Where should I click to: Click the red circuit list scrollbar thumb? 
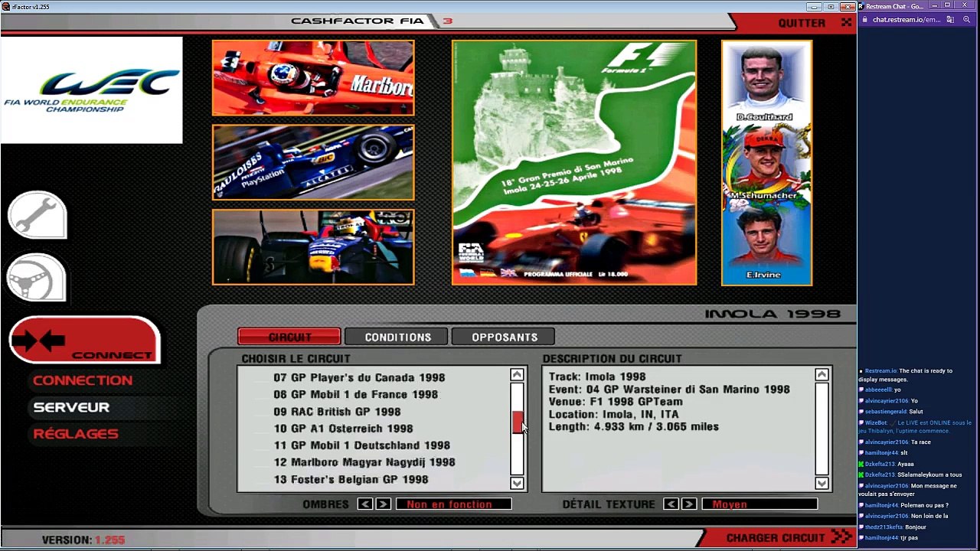[x=518, y=422]
